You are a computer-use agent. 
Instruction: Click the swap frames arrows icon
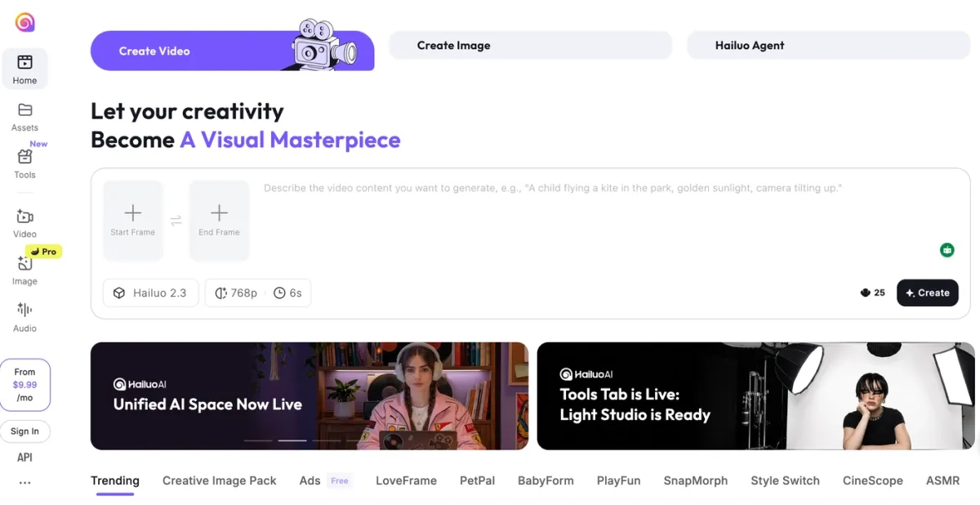[x=176, y=220]
